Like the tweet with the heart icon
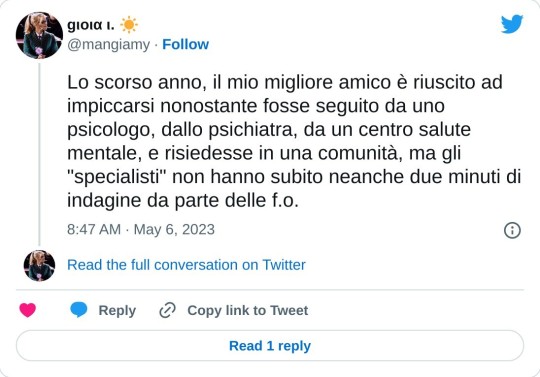 pos(28,310)
